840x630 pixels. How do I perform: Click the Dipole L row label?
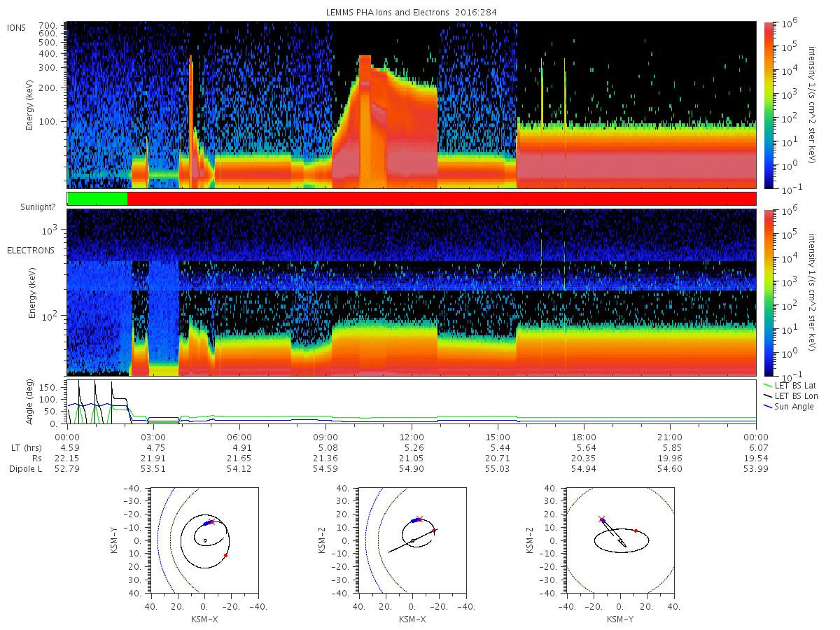click(25, 469)
